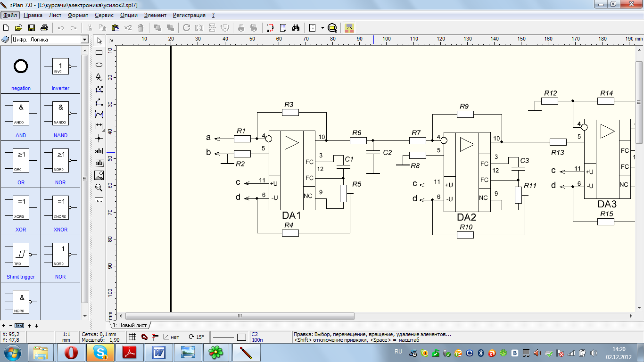Click the Paste clipboard icon

coord(115,27)
